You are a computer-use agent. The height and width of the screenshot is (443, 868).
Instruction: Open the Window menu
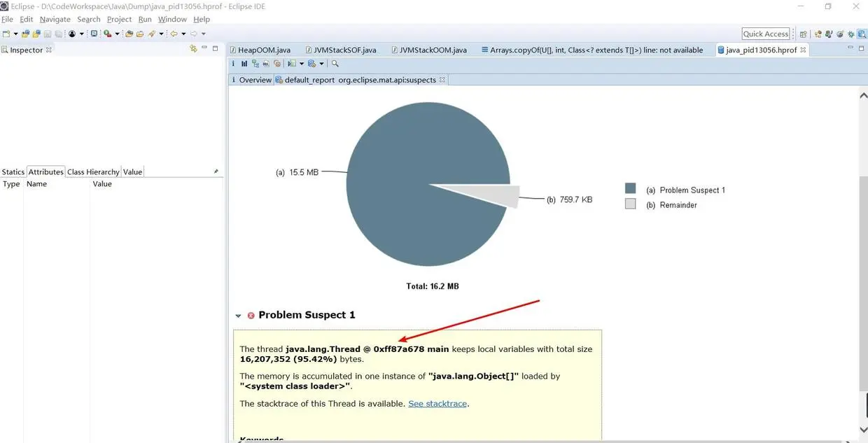pos(172,20)
